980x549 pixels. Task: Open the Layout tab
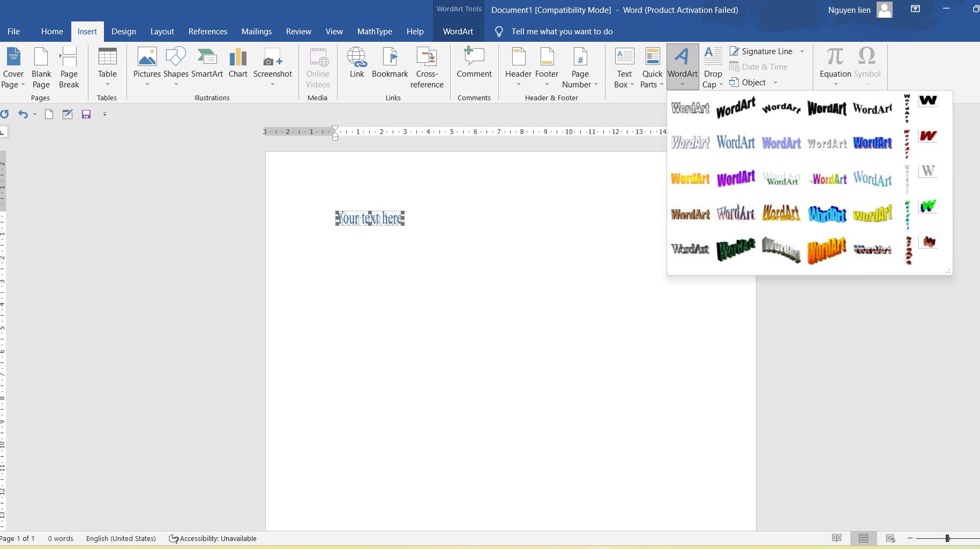[162, 32]
